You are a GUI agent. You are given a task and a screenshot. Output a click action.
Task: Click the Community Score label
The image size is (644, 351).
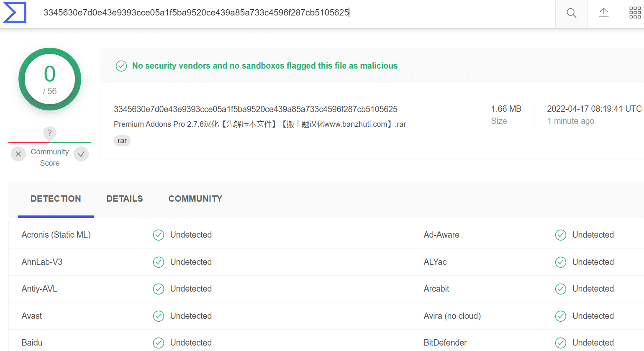click(x=50, y=157)
